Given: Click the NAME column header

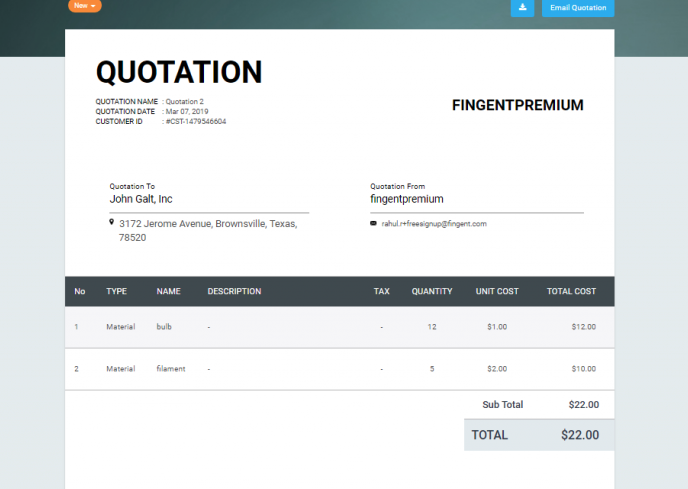Looking at the screenshot, I should pyautogui.click(x=168, y=292).
